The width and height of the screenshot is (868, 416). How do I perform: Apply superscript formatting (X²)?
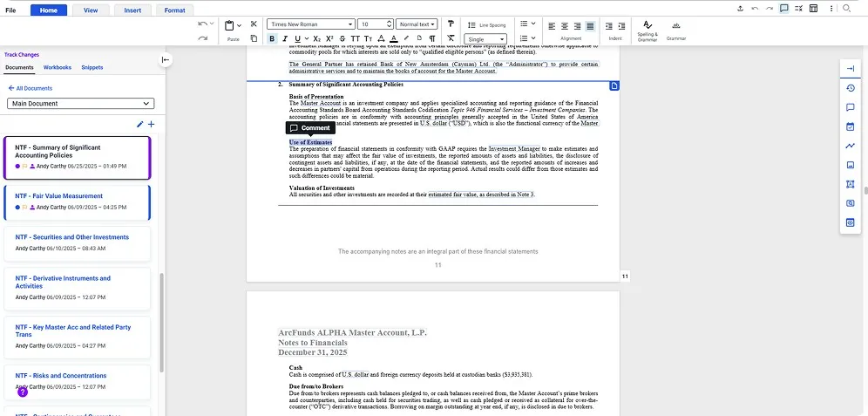(x=329, y=38)
